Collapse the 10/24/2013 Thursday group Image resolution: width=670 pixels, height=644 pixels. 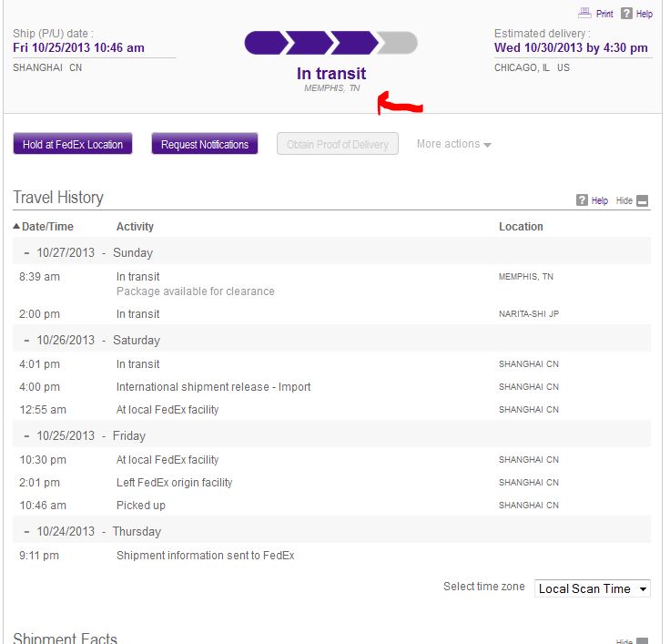(x=26, y=532)
